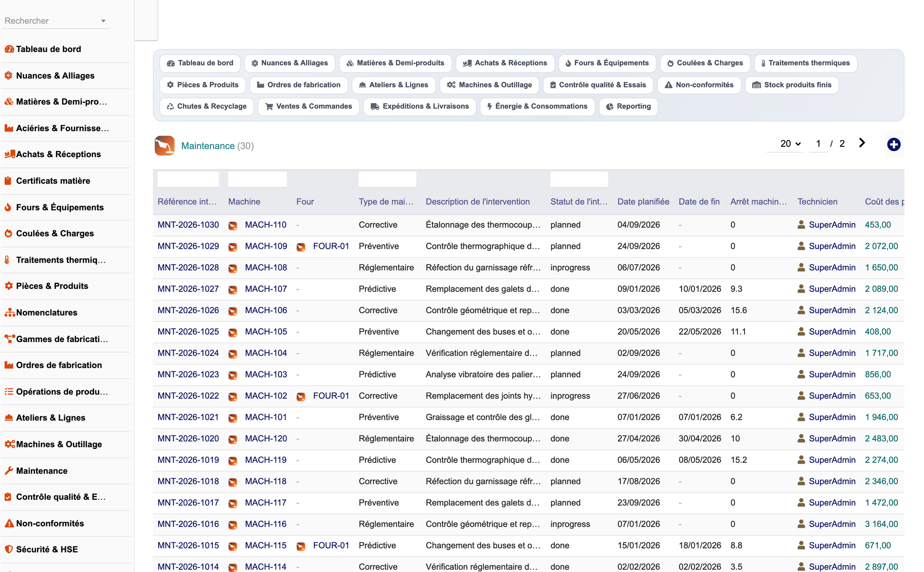The width and height of the screenshot is (924, 572).
Task: Click Machines & Outillage gears icon in sidebar
Action: pyautogui.click(x=9, y=444)
